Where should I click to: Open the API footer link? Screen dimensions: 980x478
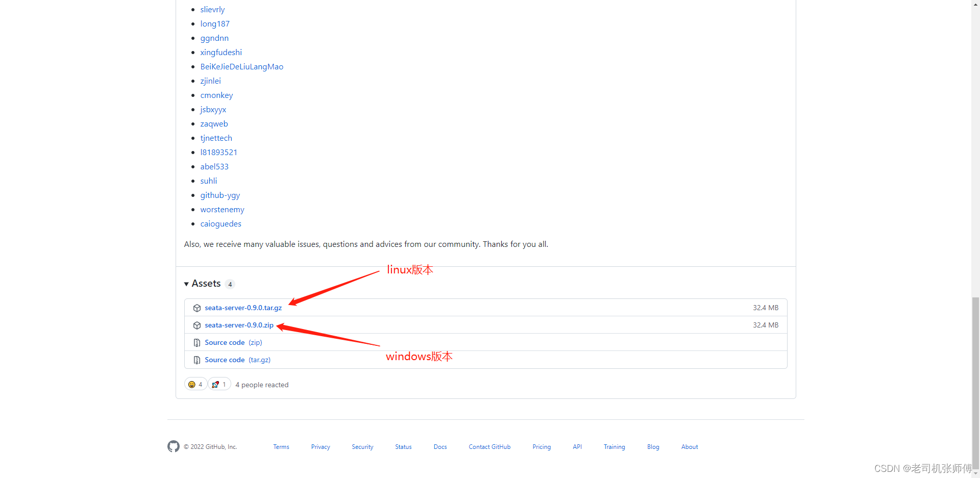[577, 447]
